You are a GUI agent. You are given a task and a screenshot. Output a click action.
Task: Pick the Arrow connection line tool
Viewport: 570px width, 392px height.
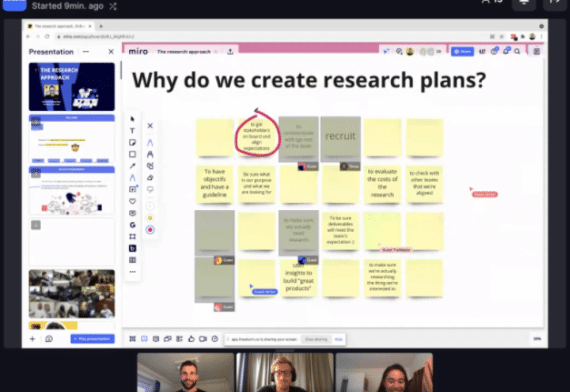click(132, 166)
